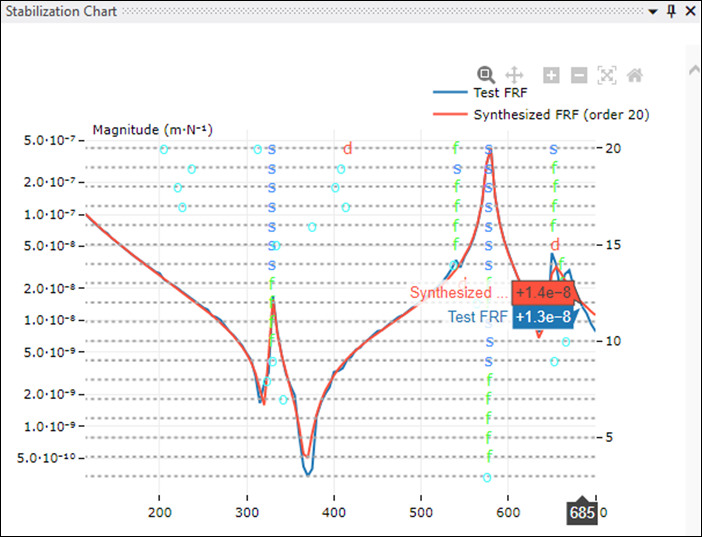Zoom in with the plus icon
Viewport: 702px width, 537px height.
551,75
